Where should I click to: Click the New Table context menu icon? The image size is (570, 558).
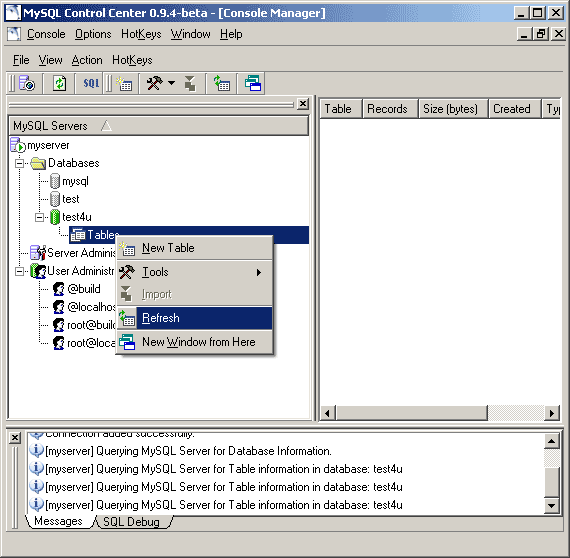tap(127, 248)
